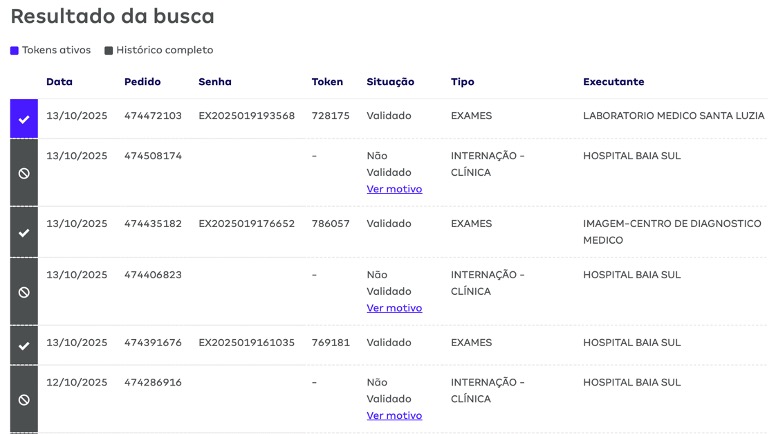Select senha EX2025019193568
Viewport: 768px width, 434px height.
click(x=246, y=116)
